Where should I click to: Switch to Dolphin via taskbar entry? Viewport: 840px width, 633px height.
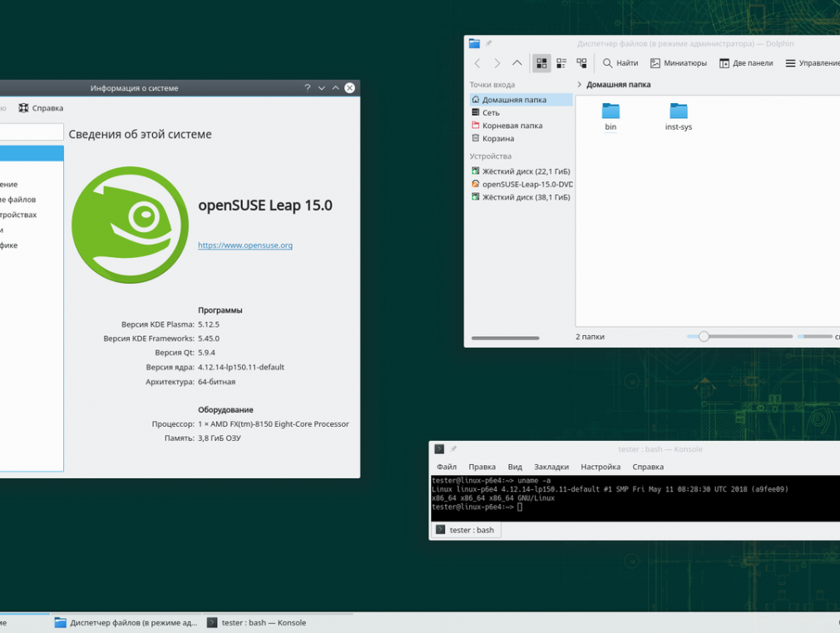pos(126,623)
